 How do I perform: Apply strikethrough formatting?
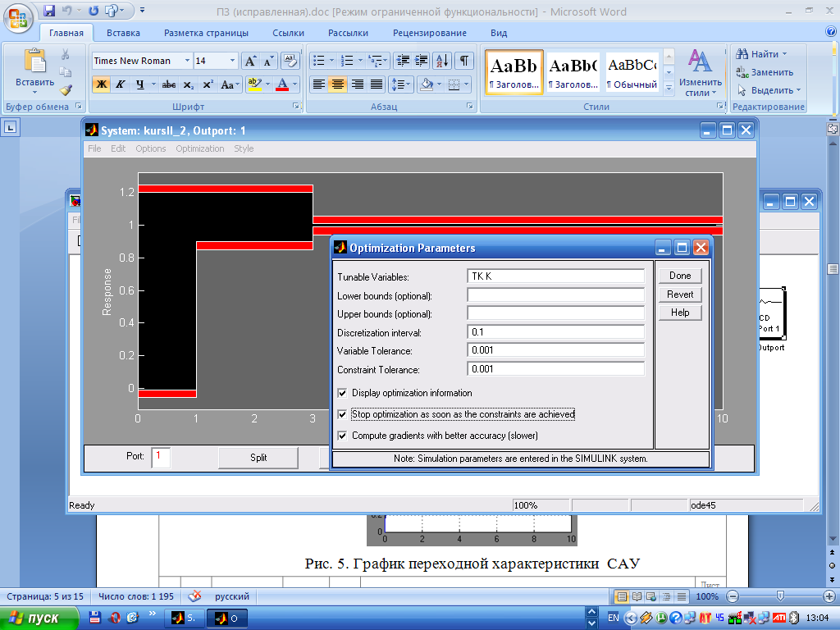pyautogui.click(x=169, y=84)
